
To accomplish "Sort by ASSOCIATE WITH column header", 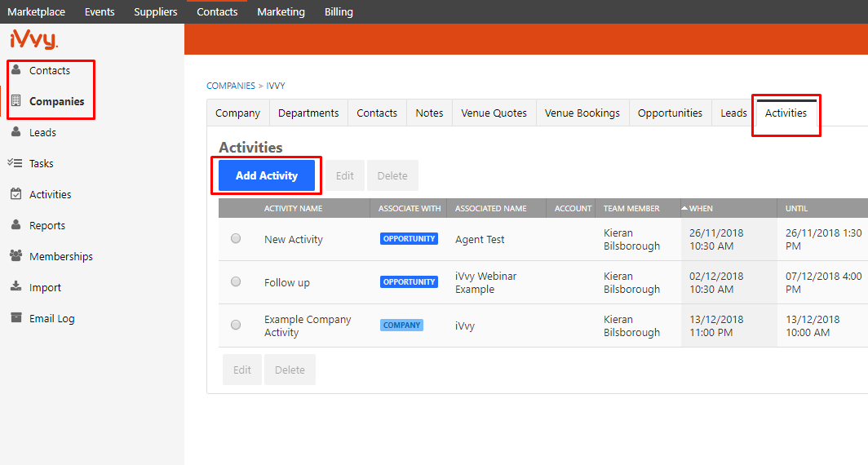I will pos(410,208).
